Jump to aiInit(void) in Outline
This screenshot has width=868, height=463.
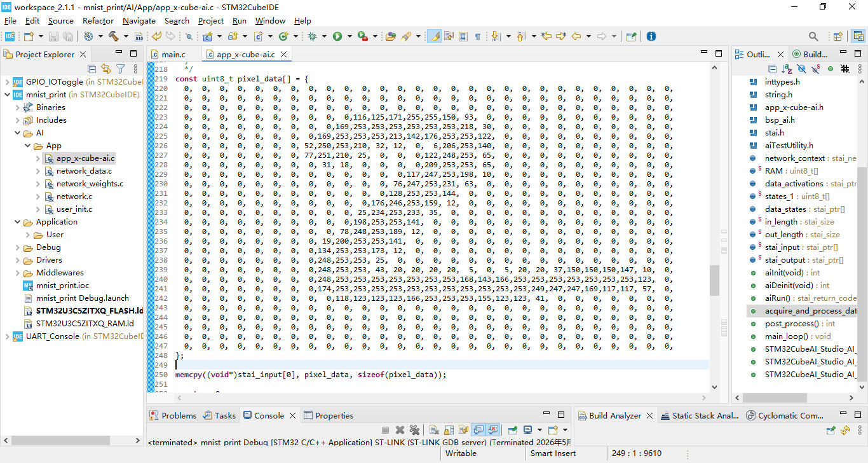pos(792,272)
